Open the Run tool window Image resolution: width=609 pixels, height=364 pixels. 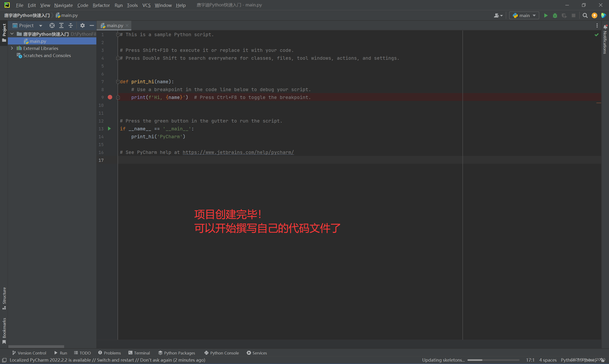point(61,353)
